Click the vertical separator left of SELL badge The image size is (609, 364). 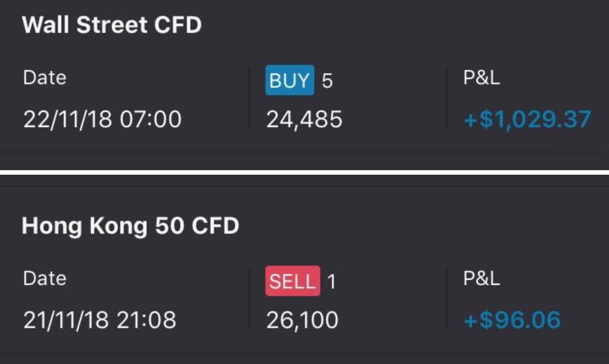(x=250, y=297)
